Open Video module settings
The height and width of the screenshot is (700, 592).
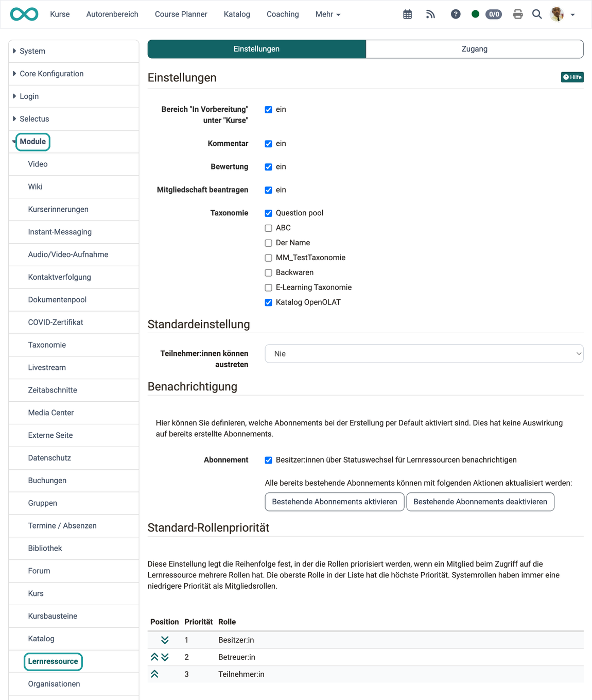(x=74, y=164)
